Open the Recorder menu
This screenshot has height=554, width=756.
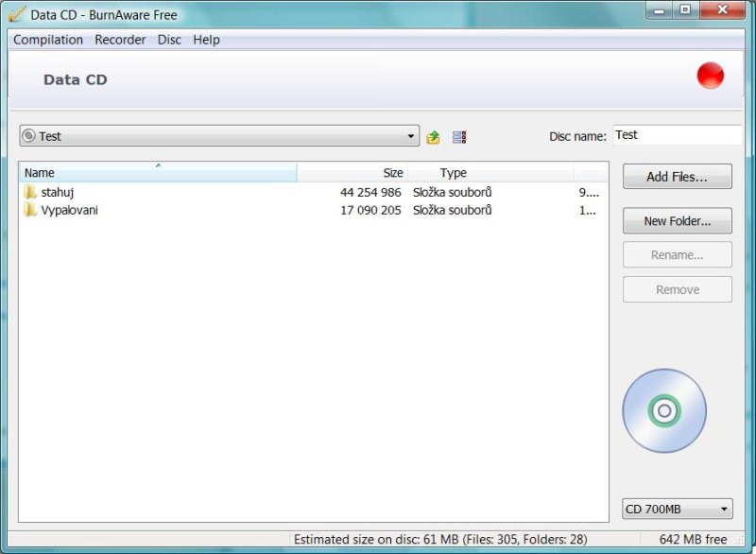pos(120,40)
